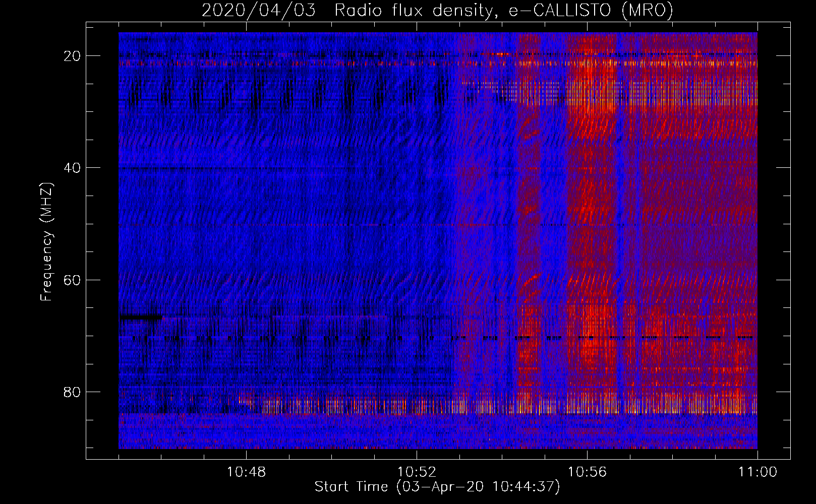Click the 10:48 time tick label
Screen dimensions: 816x504
click(x=246, y=472)
